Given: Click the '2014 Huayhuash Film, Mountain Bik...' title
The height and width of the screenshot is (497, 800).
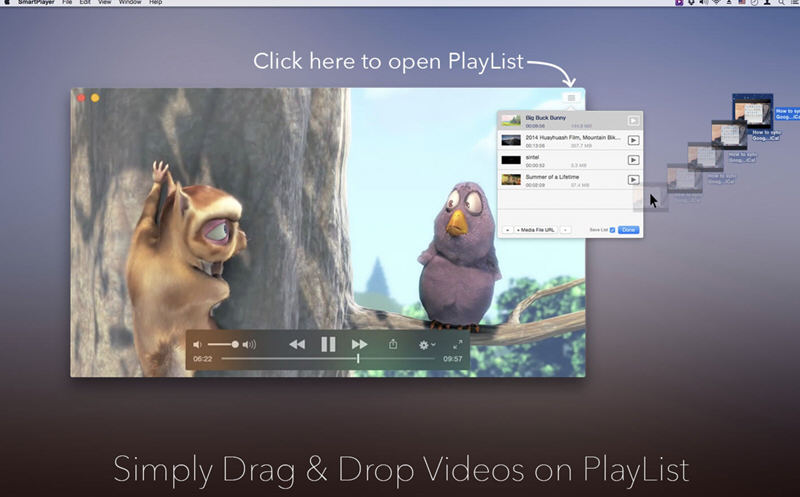Looking at the screenshot, I should coord(573,138).
